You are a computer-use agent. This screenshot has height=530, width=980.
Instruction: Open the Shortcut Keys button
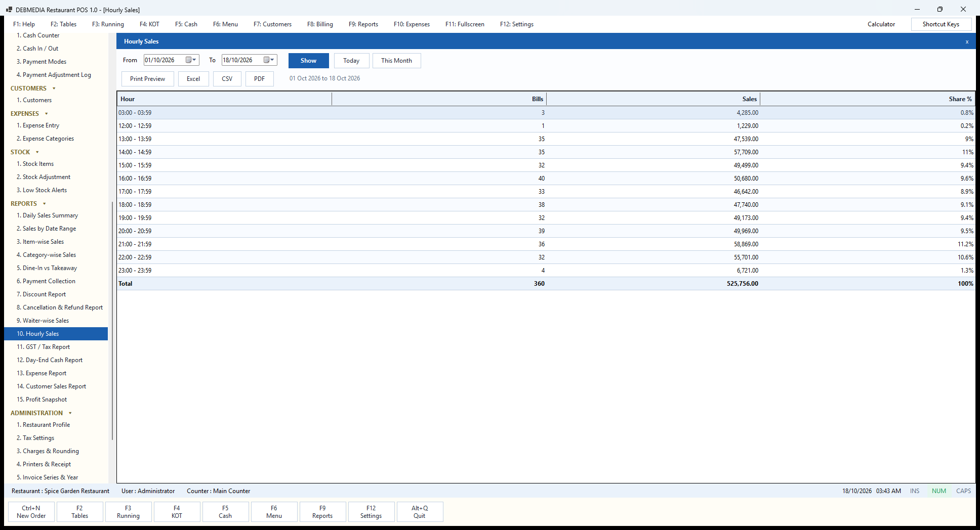pyautogui.click(x=941, y=24)
